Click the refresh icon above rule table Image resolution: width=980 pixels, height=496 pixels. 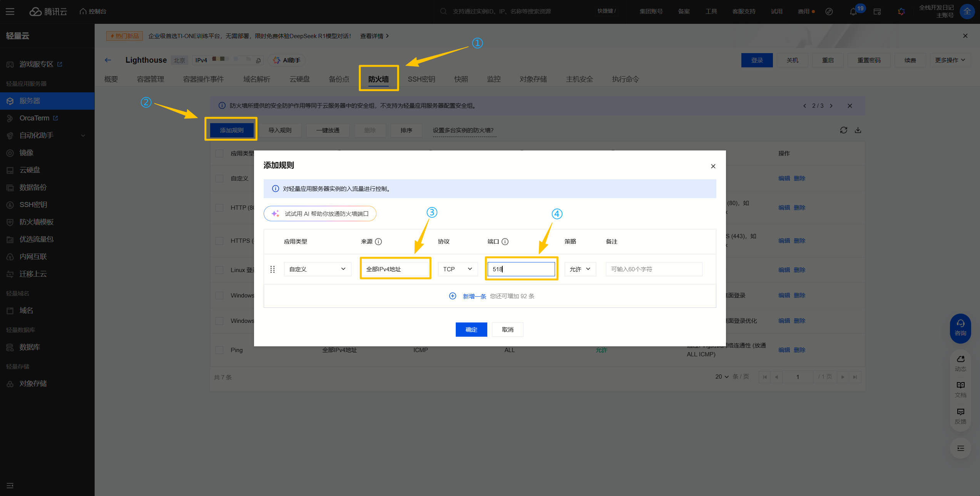pos(843,130)
